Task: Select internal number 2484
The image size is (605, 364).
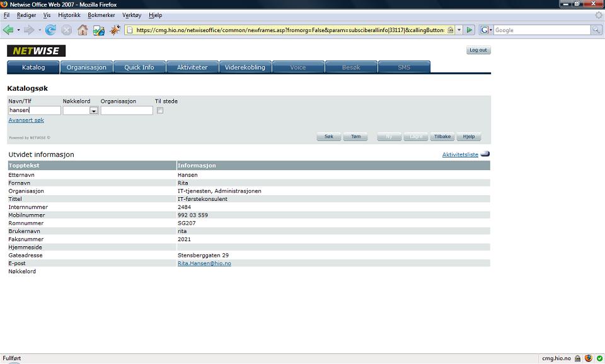Action: point(184,207)
